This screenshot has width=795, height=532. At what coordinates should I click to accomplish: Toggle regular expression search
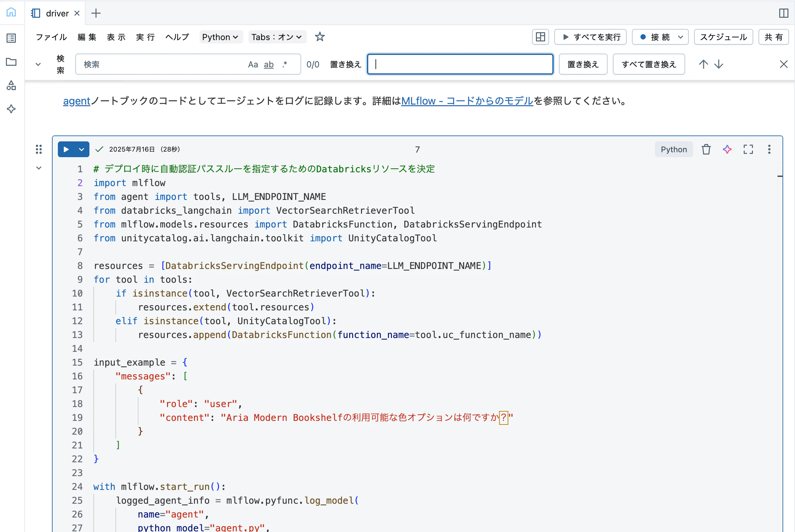[284, 64]
